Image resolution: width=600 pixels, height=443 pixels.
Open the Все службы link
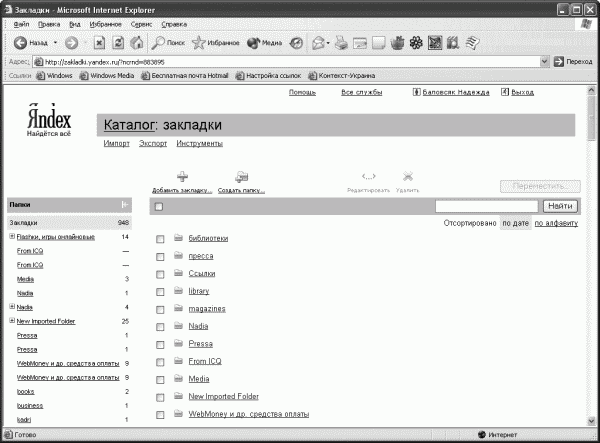click(362, 92)
